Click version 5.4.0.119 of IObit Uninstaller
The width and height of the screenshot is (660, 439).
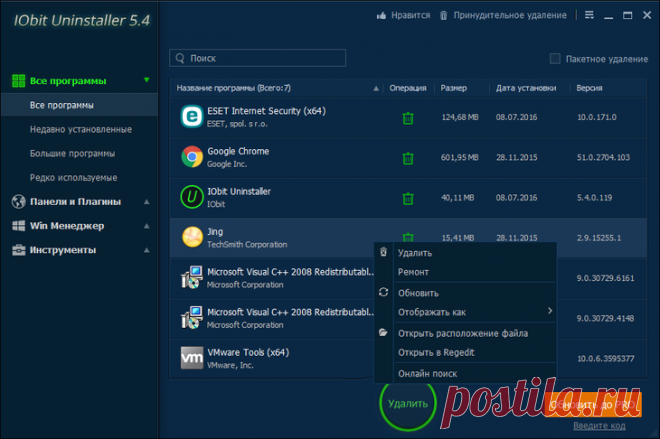point(594,197)
